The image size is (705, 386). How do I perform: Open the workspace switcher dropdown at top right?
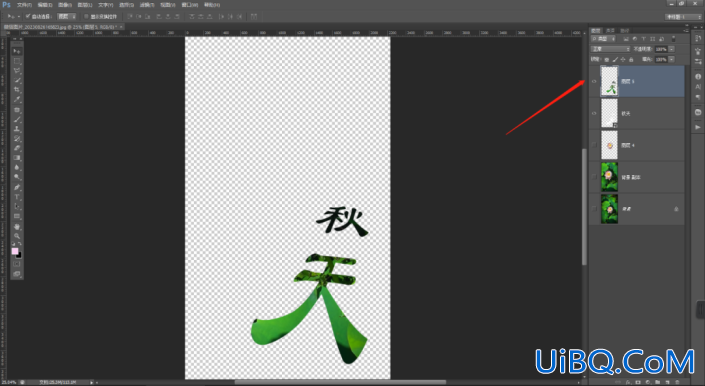point(683,17)
